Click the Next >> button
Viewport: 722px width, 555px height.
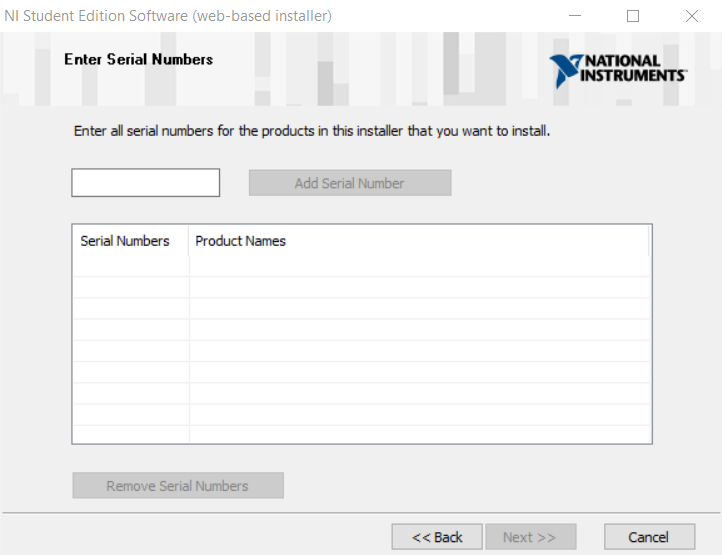[x=530, y=537]
